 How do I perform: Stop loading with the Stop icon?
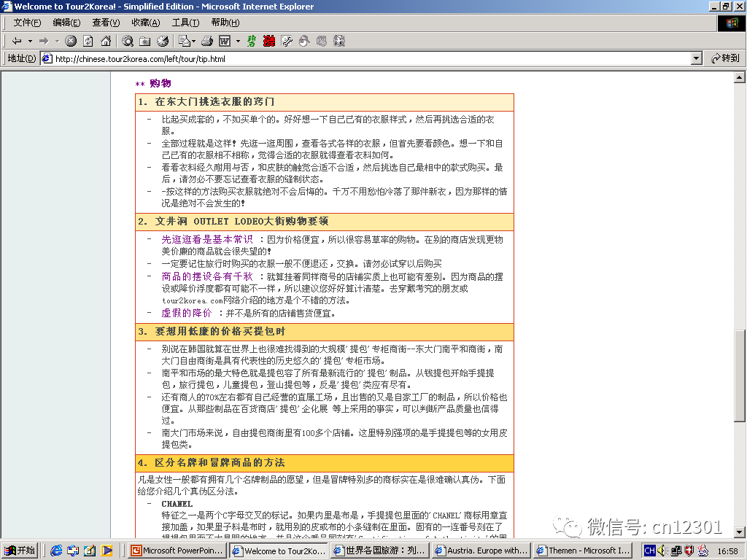point(71,41)
